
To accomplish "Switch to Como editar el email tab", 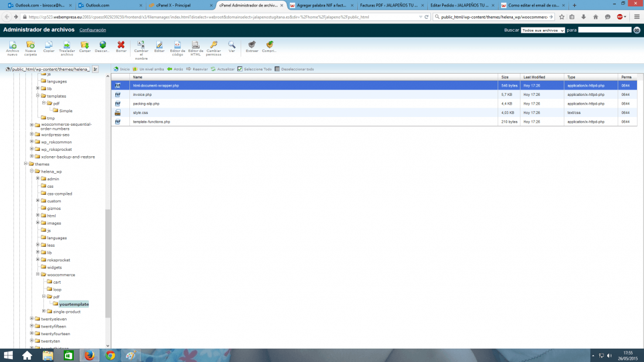I will [532, 5].
